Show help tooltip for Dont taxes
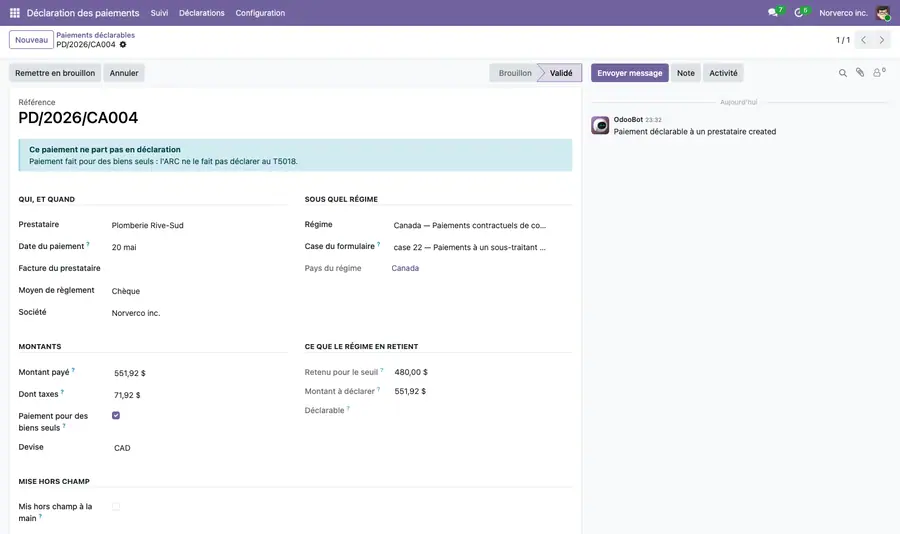 click(62, 392)
